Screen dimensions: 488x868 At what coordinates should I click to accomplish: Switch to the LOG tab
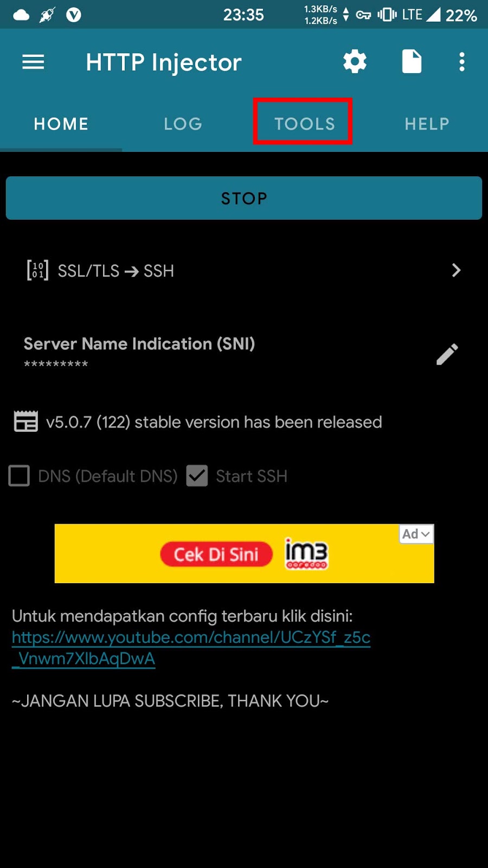(x=183, y=124)
